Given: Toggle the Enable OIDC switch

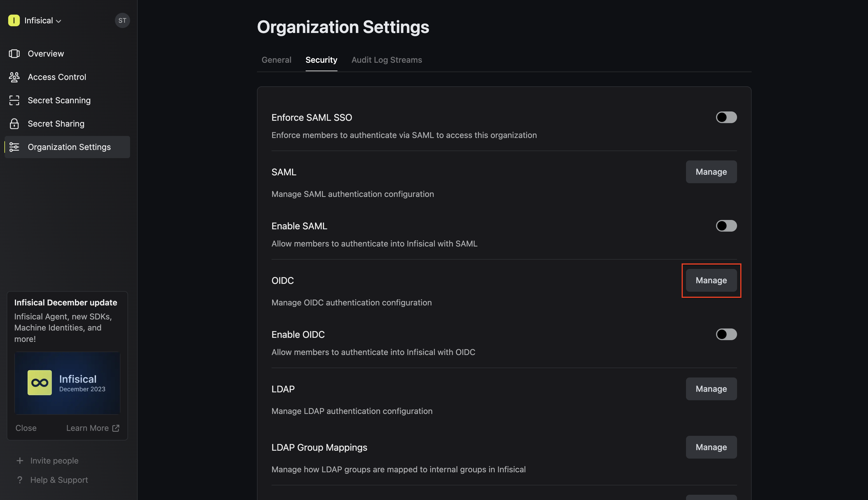Looking at the screenshot, I should point(726,335).
